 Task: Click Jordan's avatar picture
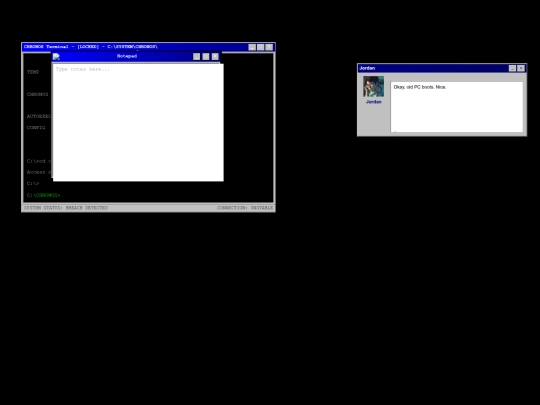point(373,86)
